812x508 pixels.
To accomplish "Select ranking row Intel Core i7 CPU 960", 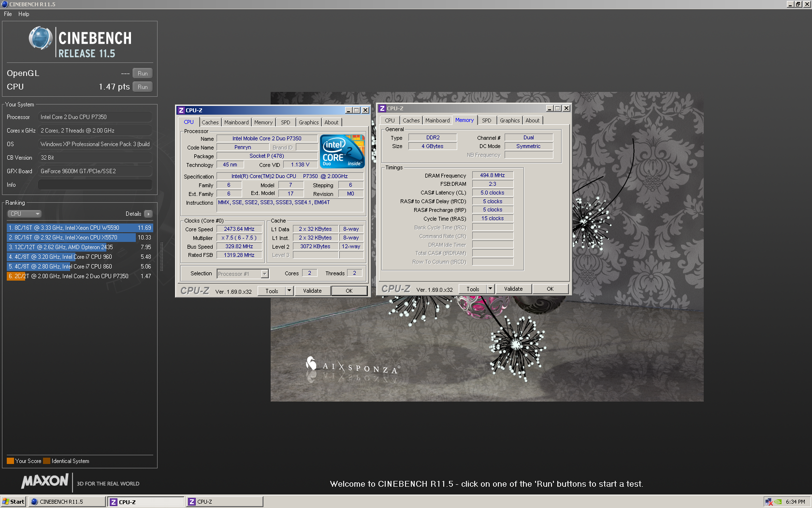I will click(x=80, y=257).
